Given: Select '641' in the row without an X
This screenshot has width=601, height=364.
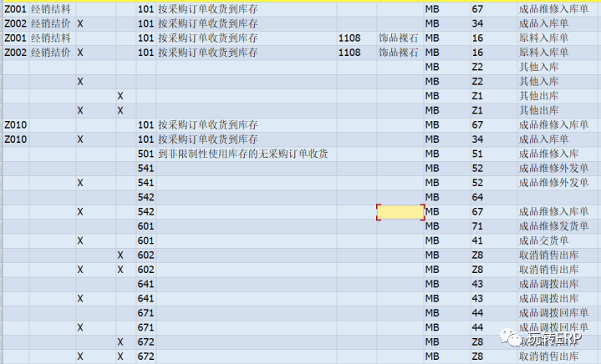Looking at the screenshot, I should click(x=145, y=285).
